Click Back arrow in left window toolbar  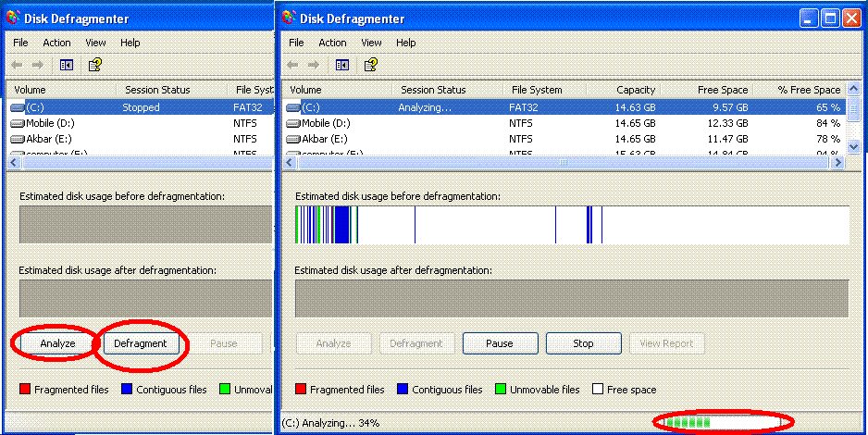[x=17, y=66]
